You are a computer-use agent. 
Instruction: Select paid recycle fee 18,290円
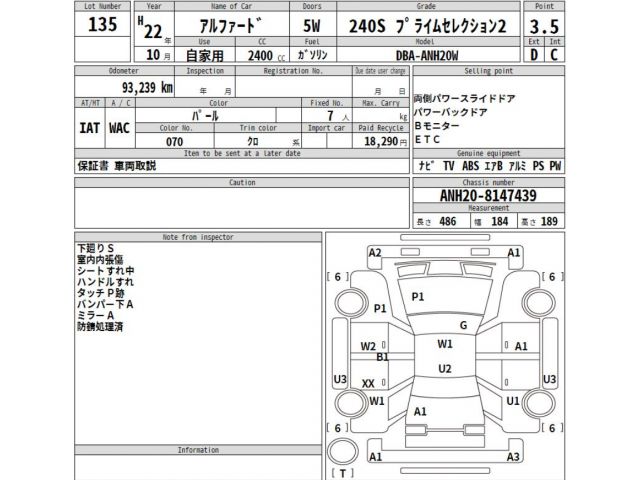pos(385,142)
